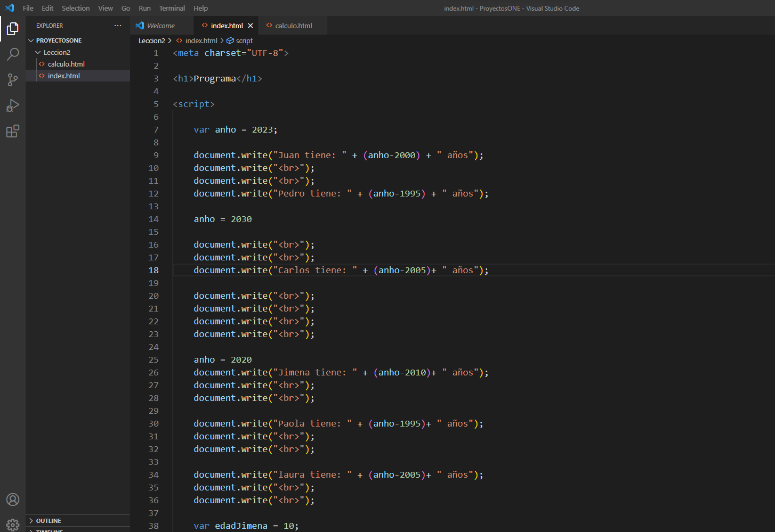Click the meta charset line
The height and width of the screenshot is (532, 775).
tap(231, 53)
